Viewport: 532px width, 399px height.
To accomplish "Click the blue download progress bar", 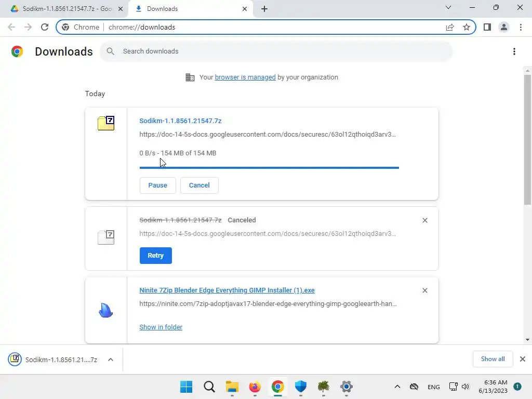I will [x=269, y=168].
